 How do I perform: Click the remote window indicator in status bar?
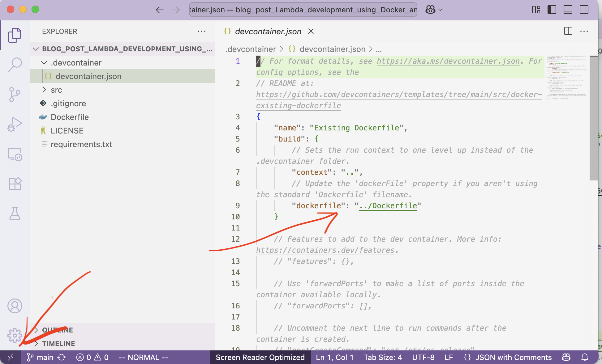11,357
